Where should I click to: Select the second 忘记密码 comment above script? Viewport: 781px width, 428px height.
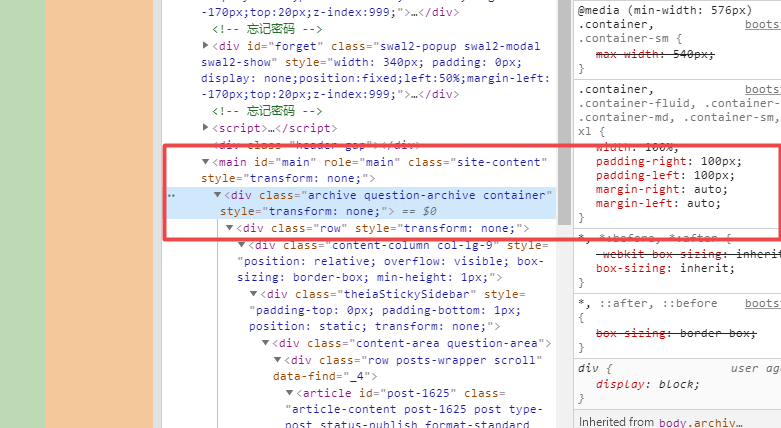[x=267, y=111]
